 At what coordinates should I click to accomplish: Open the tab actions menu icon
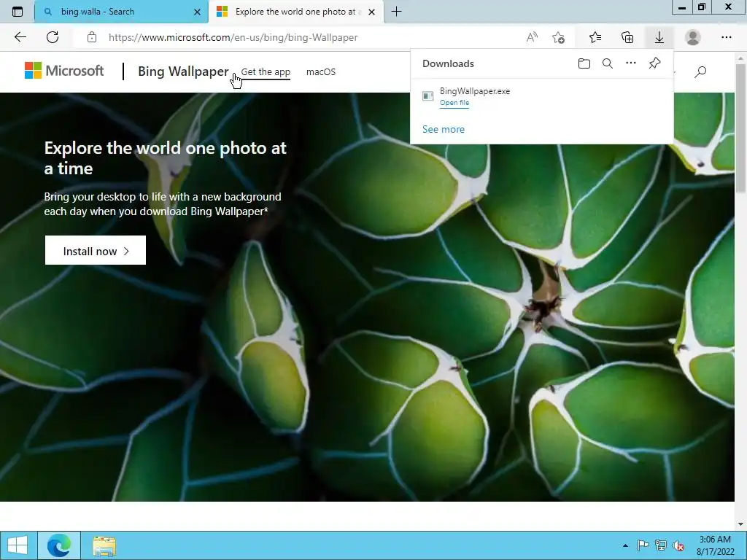[18, 12]
